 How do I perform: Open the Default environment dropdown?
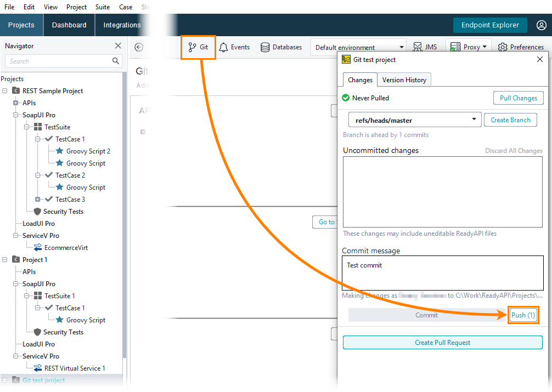(x=358, y=47)
